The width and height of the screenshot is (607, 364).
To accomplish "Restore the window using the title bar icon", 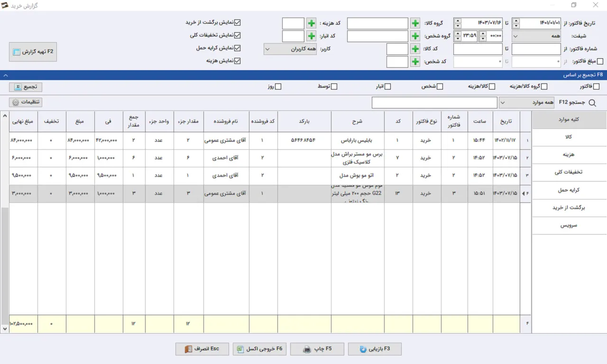I will click(574, 5).
